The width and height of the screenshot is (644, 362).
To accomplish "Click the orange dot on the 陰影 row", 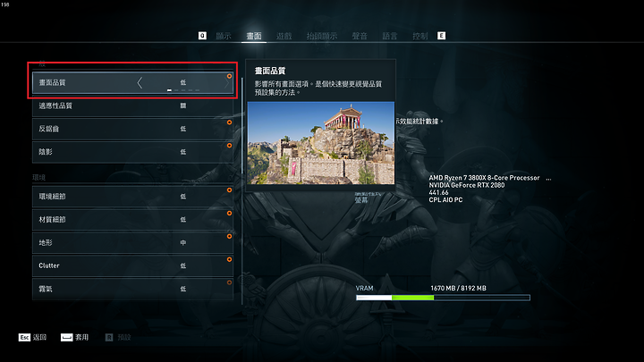I will [229, 146].
